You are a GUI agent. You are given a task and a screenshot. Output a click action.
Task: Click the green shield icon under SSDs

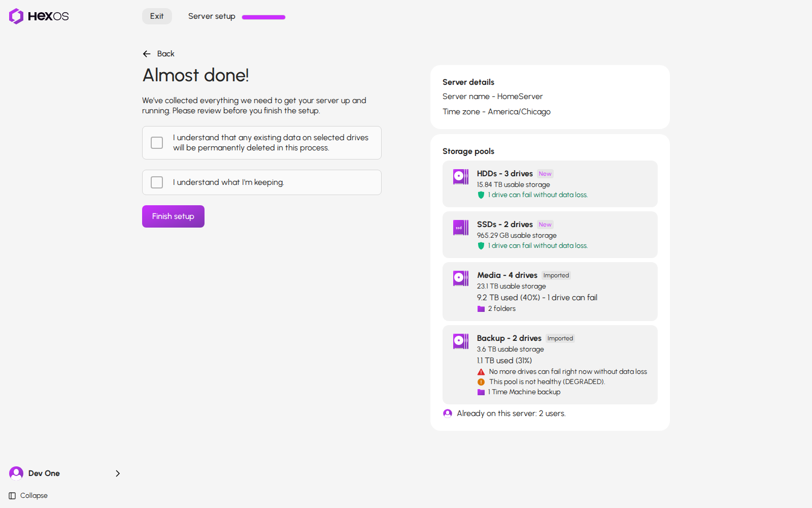coord(481,246)
